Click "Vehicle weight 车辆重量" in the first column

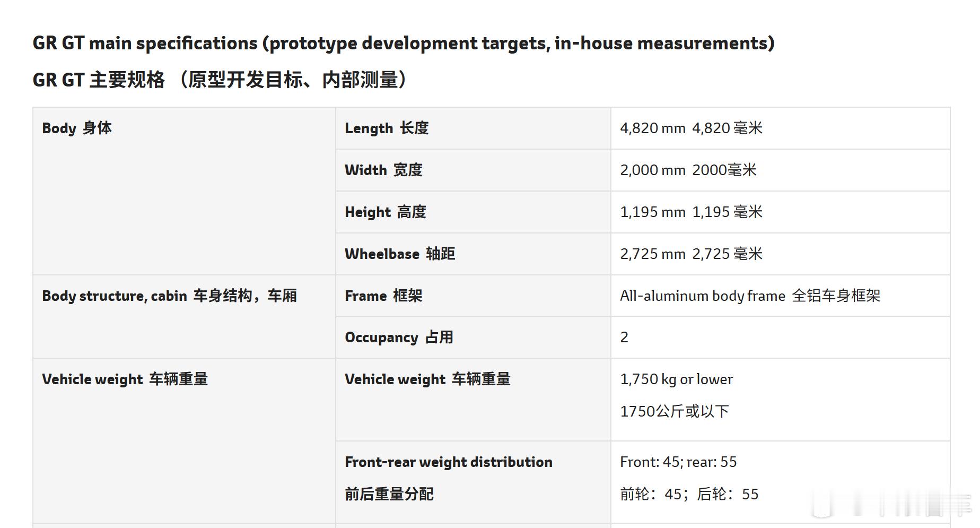click(x=125, y=379)
